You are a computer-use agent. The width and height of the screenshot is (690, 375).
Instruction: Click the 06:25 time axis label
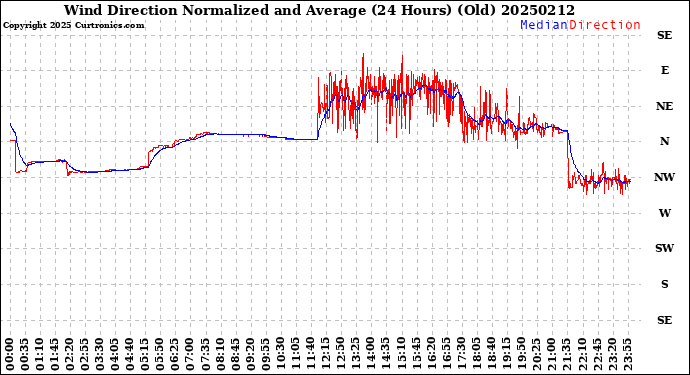(x=175, y=355)
